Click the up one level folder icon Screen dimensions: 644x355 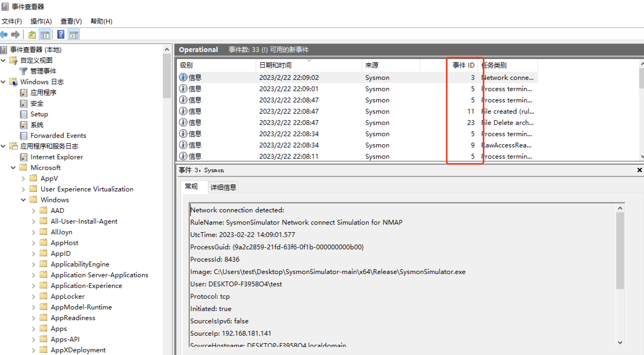coord(32,35)
